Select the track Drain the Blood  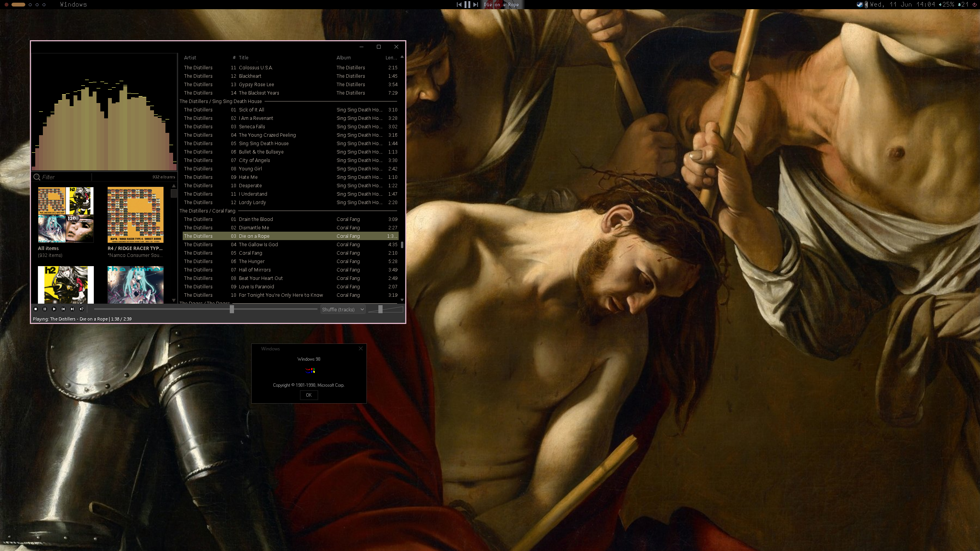tap(290, 219)
